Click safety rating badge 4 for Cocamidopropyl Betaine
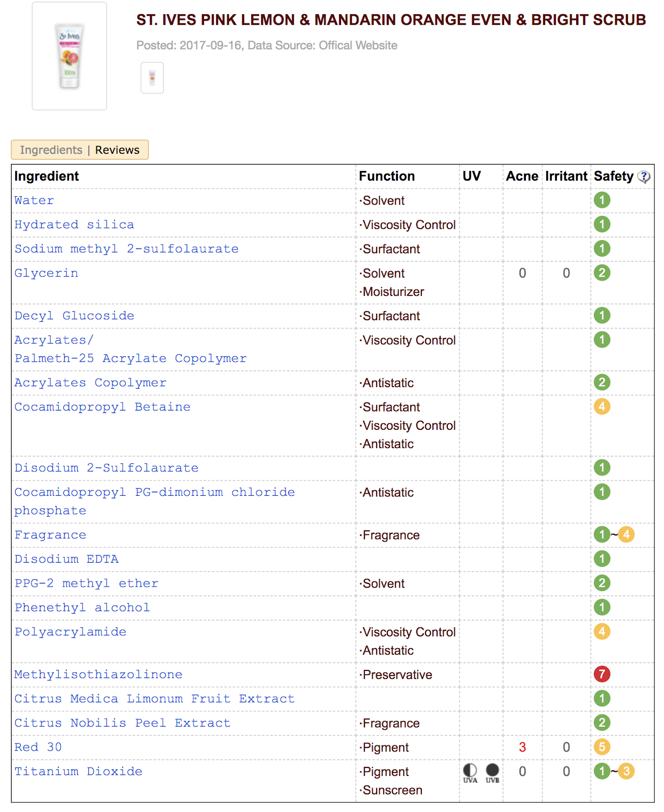This screenshot has width=664, height=812. pyautogui.click(x=602, y=407)
